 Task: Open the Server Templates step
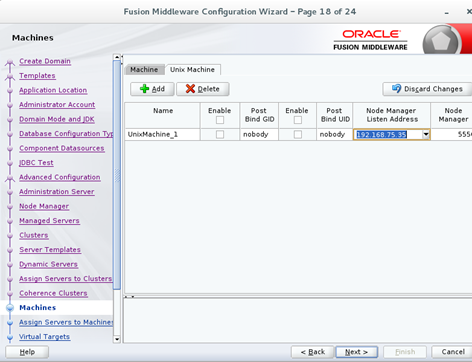[50, 250]
